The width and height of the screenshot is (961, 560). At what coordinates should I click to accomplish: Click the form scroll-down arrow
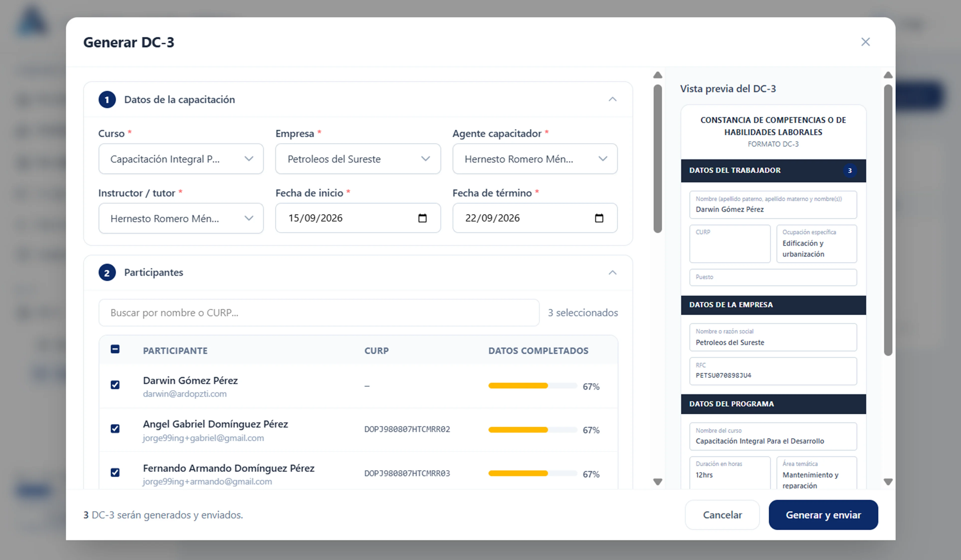point(658,482)
